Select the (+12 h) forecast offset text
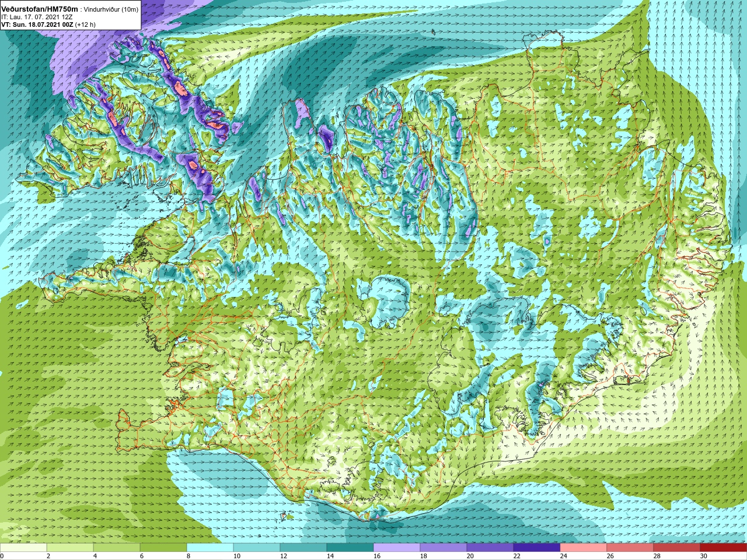747x560 pixels. [85, 25]
